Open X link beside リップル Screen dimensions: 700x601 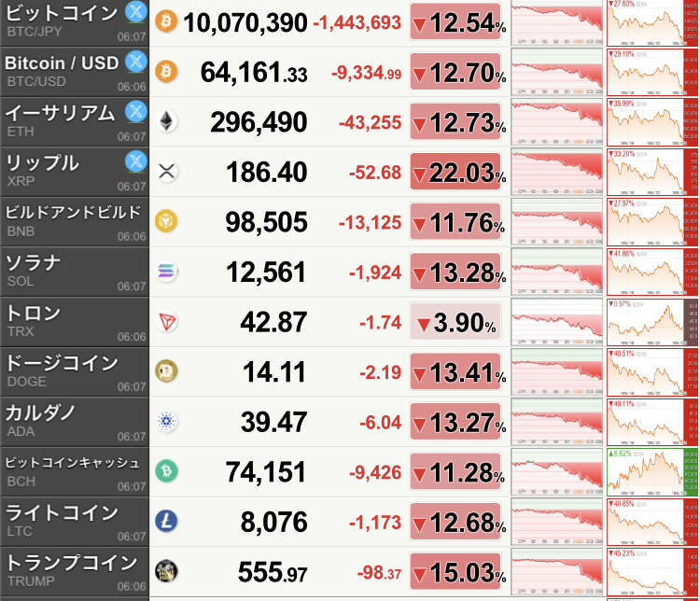(x=135, y=161)
